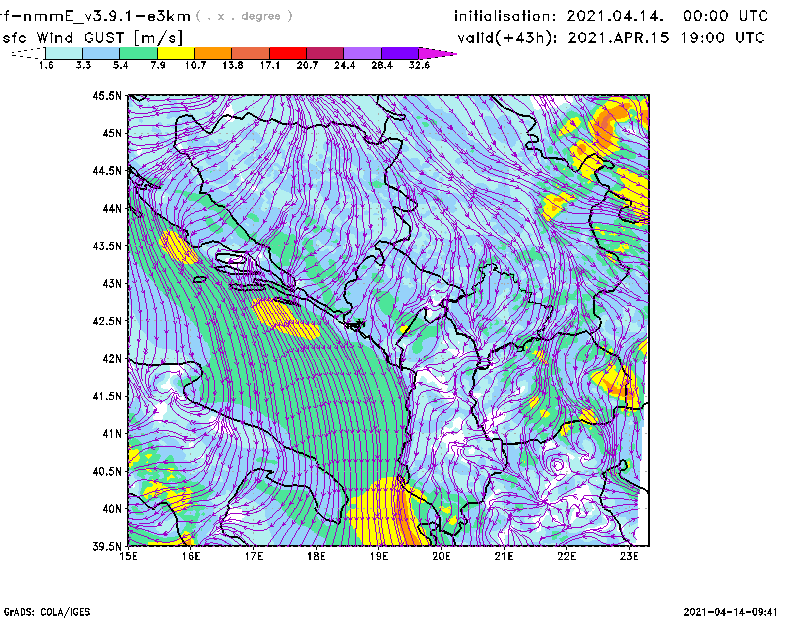Click the violet 28.4–32.6 legend swatch
800x618 pixels.
(x=400, y=53)
